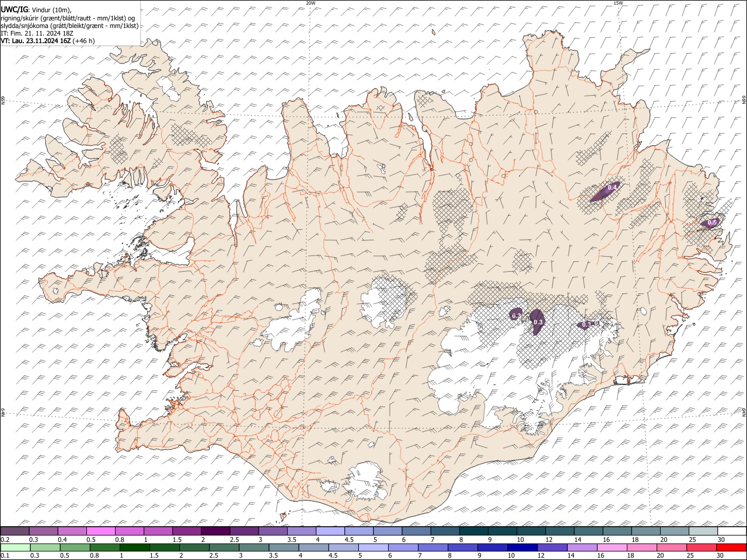Click the 'slydda/snjókoma' legend description line
Image resolution: width=747 pixels, height=560 pixels.
[x=69, y=26]
